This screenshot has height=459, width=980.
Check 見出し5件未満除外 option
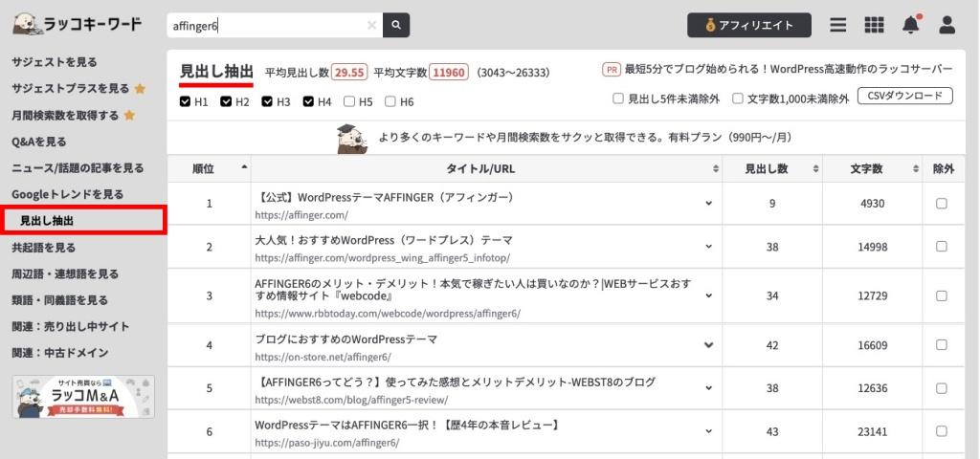[x=618, y=98]
